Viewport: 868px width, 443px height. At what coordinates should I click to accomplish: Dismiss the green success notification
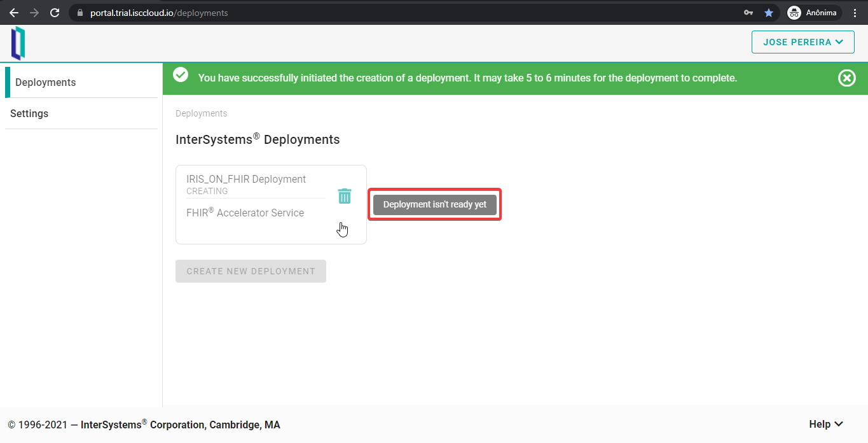pos(847,78)
